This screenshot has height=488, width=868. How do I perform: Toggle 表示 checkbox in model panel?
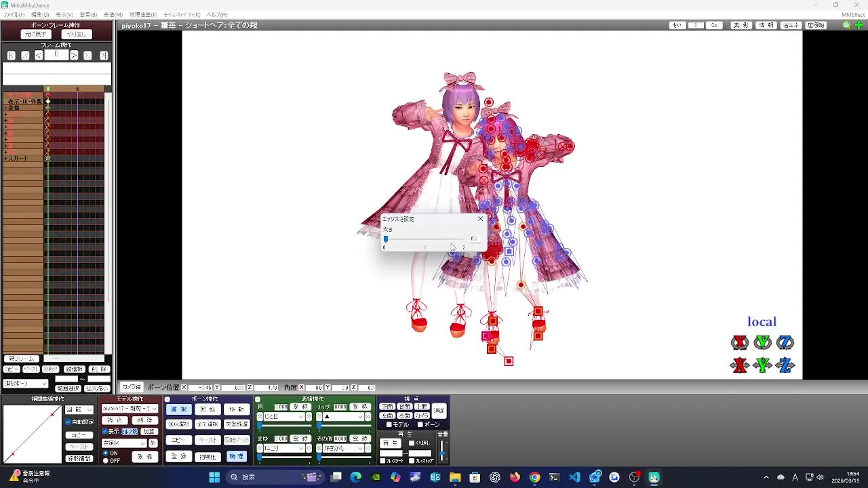[104, 431]
